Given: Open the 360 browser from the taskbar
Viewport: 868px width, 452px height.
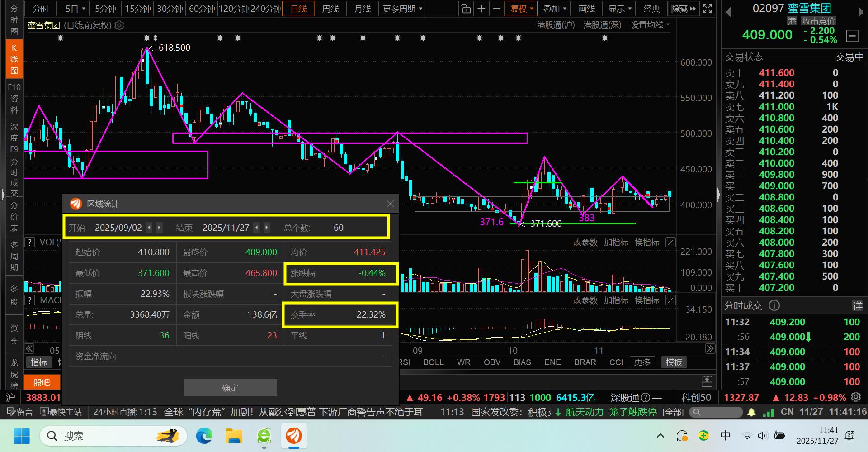Looking at the screenshot, I should pyautogui.click(x=264, y=436).
